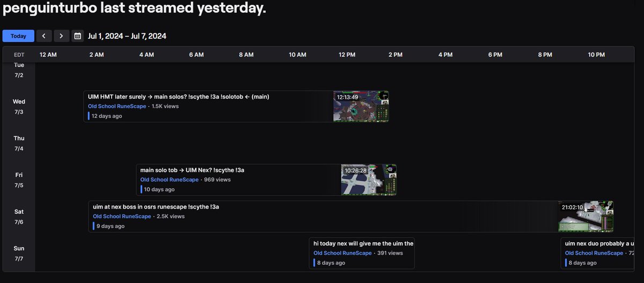Click the EDT timezone label
The height and width of the screenshot is (283, 644).
(19, 55)
